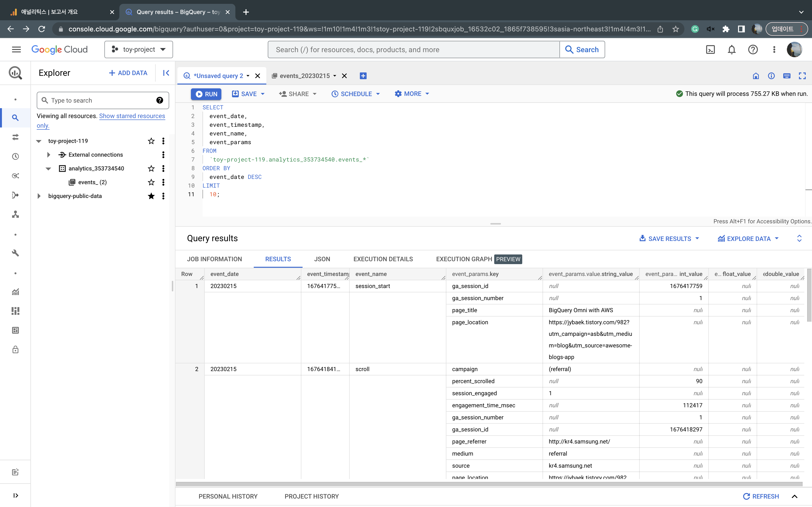
Task: Open keyboard shortcuts icon in editor toolbar
Action: (786, 76)
